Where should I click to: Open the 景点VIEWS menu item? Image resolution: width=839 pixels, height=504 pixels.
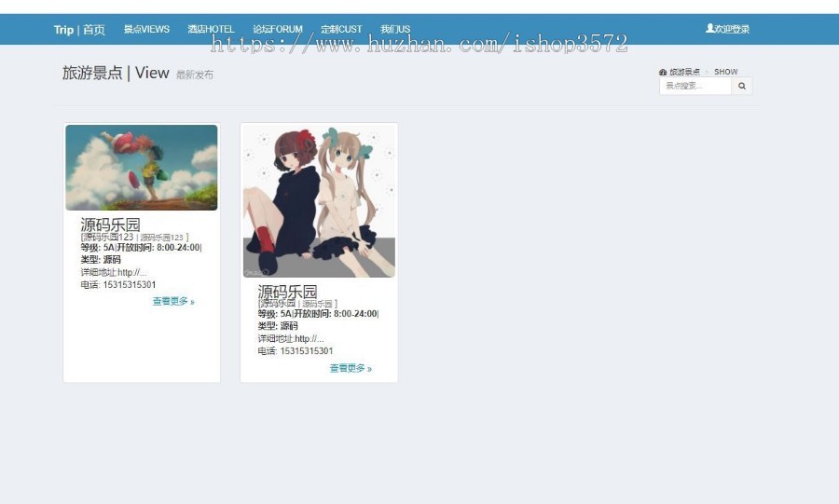pyautogui.click(x=146, y=30)
